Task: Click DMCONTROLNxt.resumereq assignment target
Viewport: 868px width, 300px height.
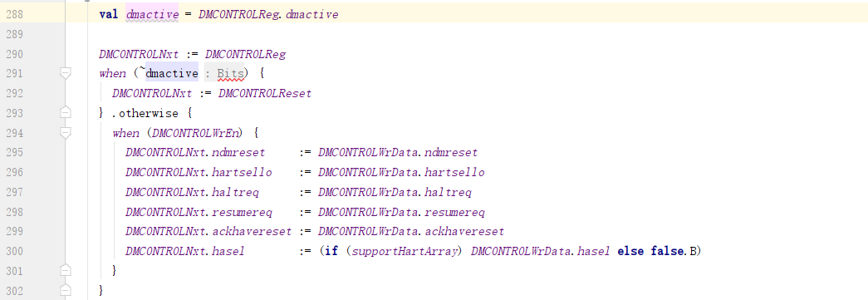Action: pos(199,212)
